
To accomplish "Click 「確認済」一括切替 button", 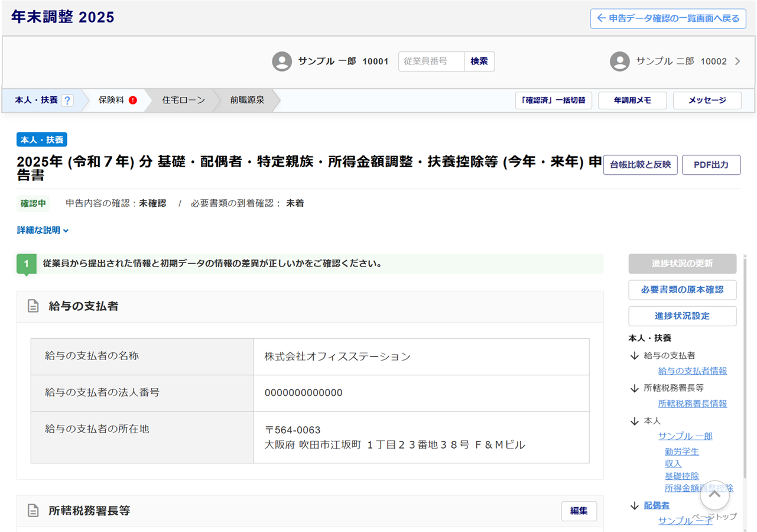I will [553, 100].
